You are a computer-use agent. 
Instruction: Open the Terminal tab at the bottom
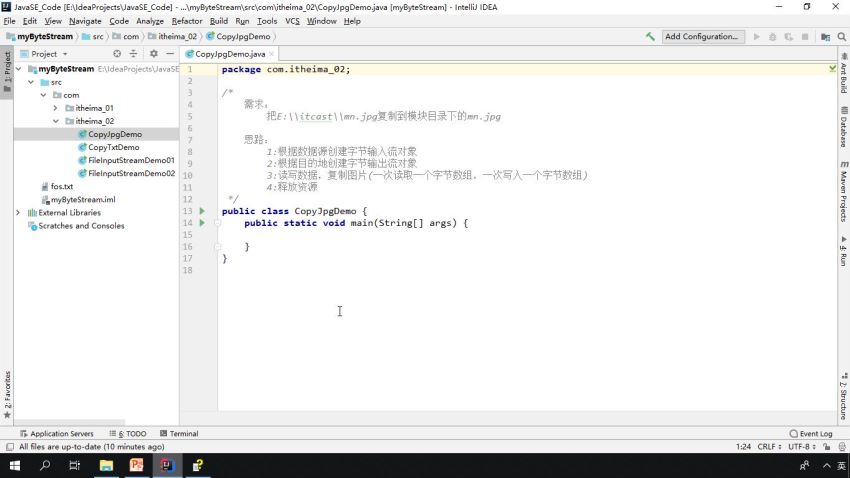(x=179, y=434)
